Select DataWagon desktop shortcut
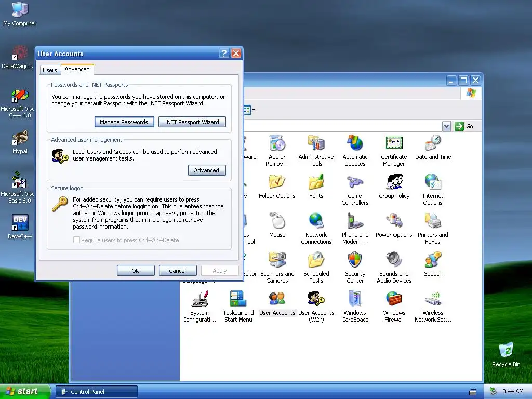This screenshot has height=399, width=532. point(18,57)
